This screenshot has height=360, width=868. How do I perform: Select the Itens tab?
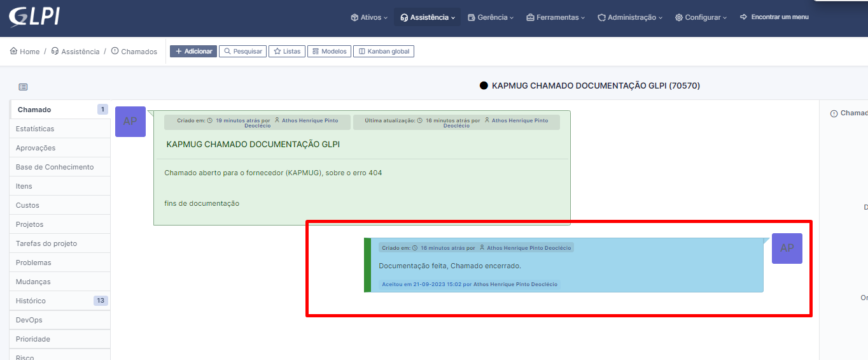pyautogui.click(x=60, y=186)
